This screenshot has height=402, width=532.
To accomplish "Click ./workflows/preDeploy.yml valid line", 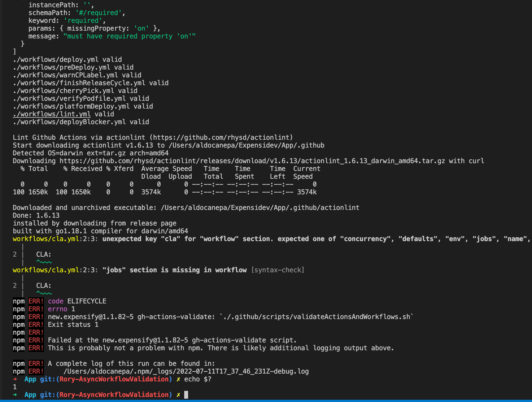I will point(73,67).
